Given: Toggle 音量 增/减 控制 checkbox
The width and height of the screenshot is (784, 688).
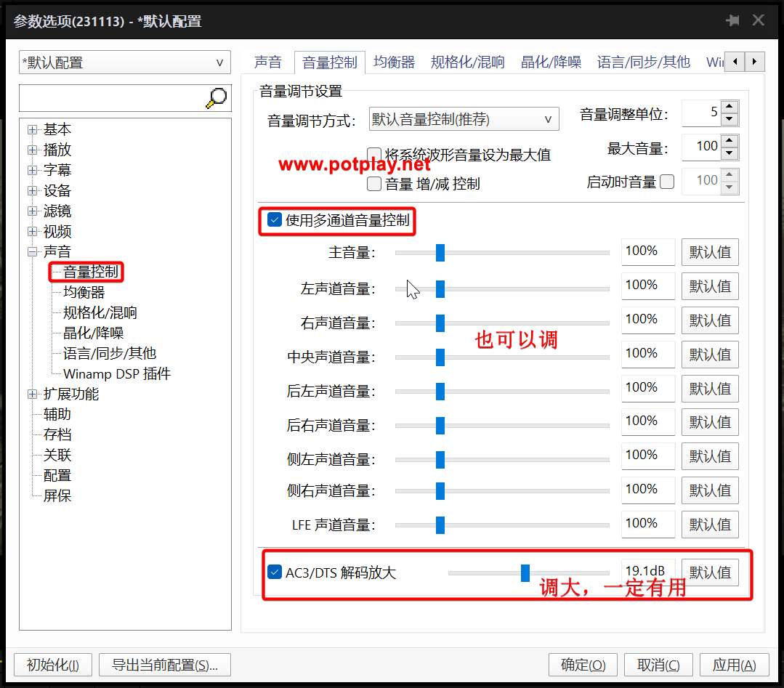Looking at the screenshot, I should click(x=374, y=184).
